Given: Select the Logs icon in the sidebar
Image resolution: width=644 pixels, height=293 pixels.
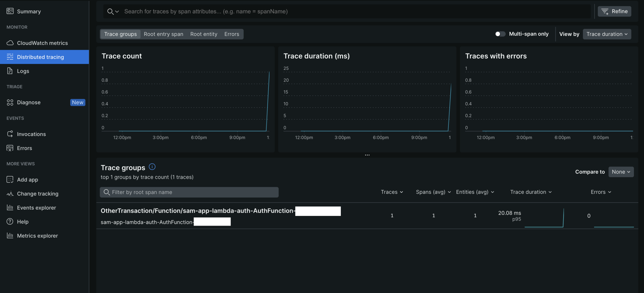Looking at the screenshot, I should [10, 71].
